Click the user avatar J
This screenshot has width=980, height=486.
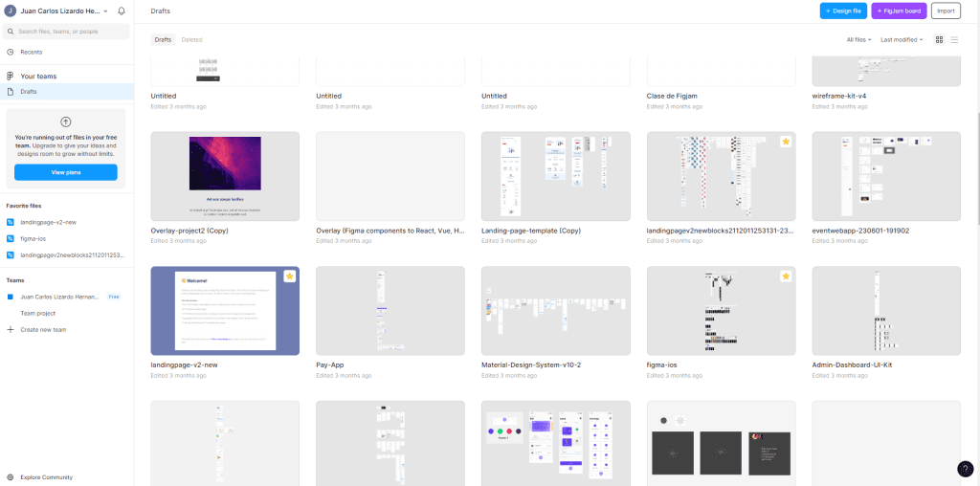click(10, 11)
